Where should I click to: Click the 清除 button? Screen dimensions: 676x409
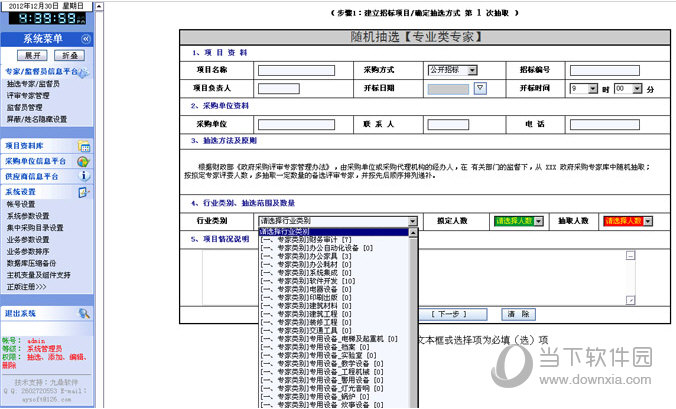(518, 314)
